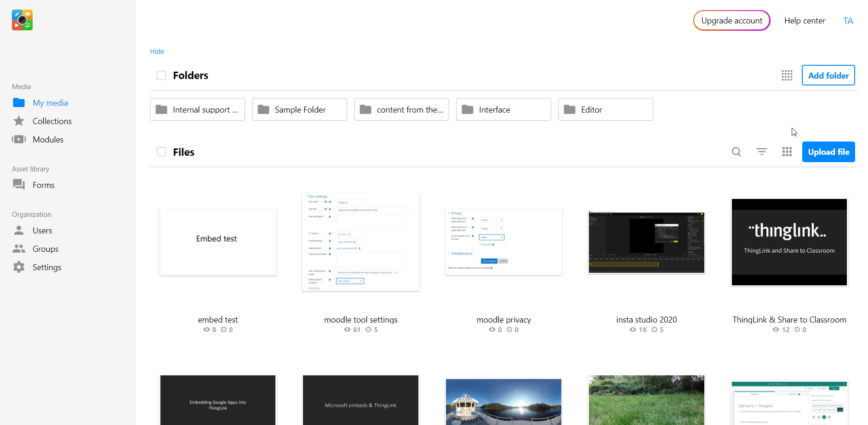The width and height of the screenshot is (868, 425).
Task: Click Upload file button
Action: pyautogui.click(x=828, y=152)
